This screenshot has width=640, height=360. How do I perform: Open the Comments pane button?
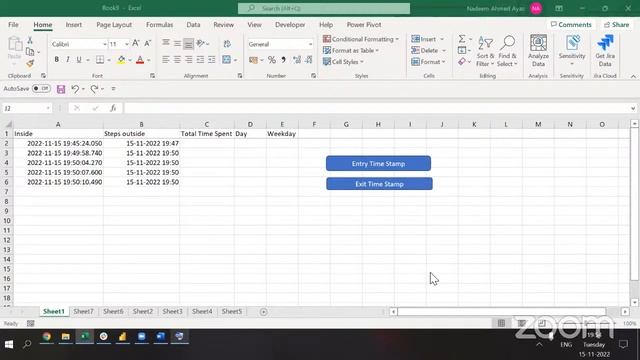tap(571, 24)
